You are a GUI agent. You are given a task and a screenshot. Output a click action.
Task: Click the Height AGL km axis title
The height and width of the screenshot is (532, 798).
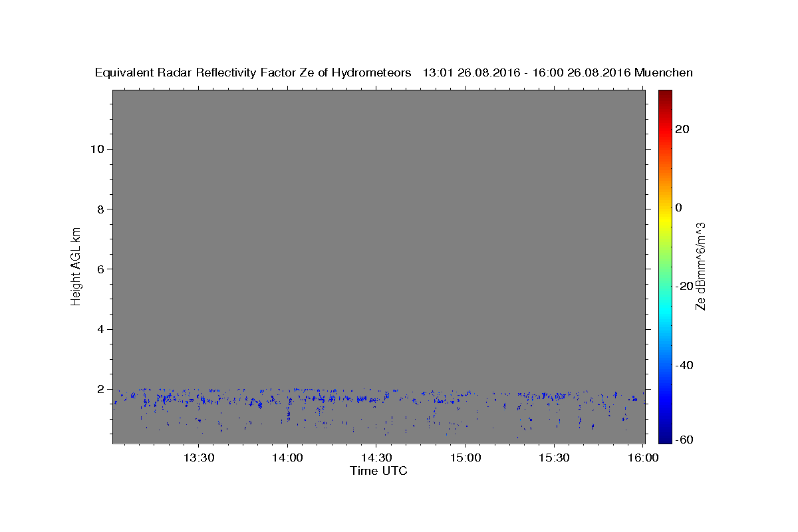click(x=76, y=265)
